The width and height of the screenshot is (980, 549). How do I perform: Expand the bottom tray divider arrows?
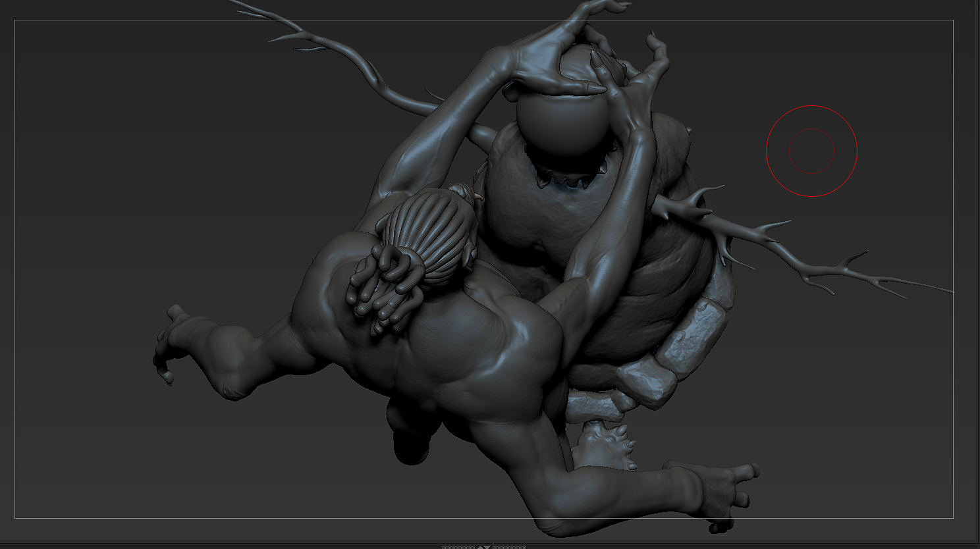coord(484,546)
